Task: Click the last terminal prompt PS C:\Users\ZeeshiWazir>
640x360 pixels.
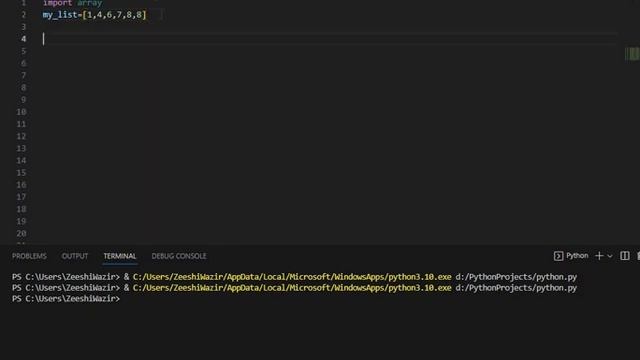Action: (66, 299)
